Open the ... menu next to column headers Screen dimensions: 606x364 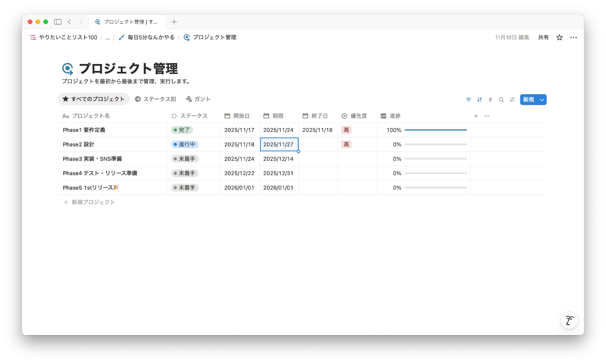(x=487, y=116)
